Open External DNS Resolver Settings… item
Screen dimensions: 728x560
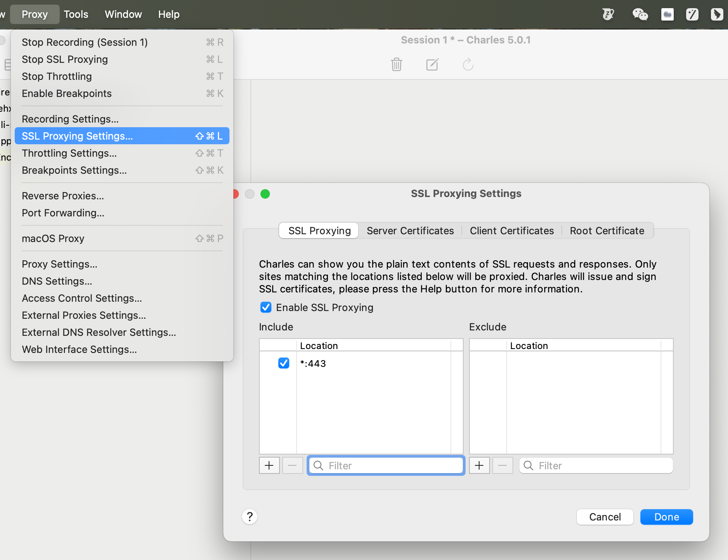(122, 332)
